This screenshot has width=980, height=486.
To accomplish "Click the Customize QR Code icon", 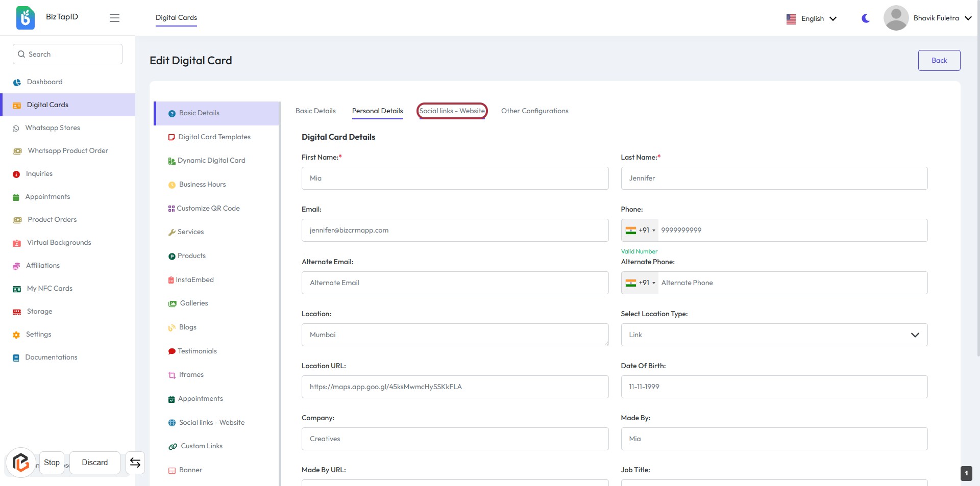I will (x=171, y=209).
